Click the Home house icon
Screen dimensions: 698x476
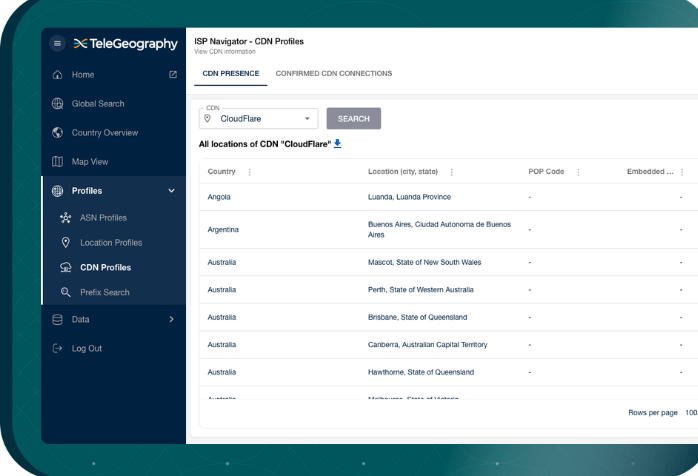[57, 74]
